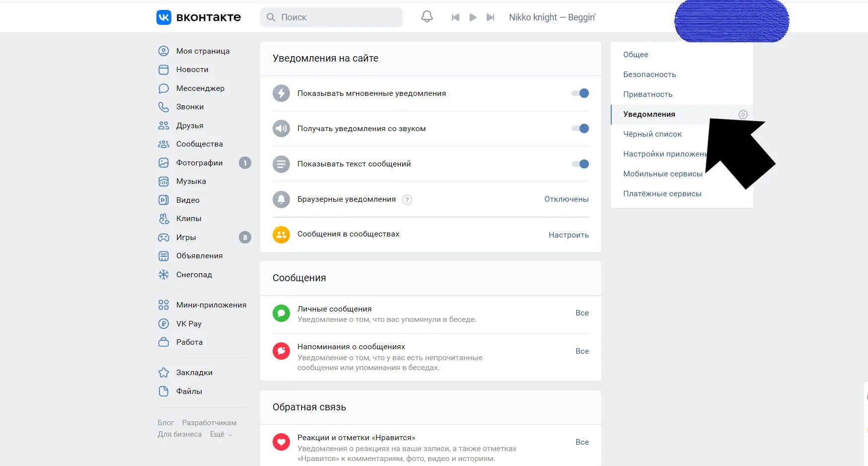Toggle Снегопад snowflake icon
Image resolution: width=868 pixels, height=466 pixels.
tap(163, 275)
